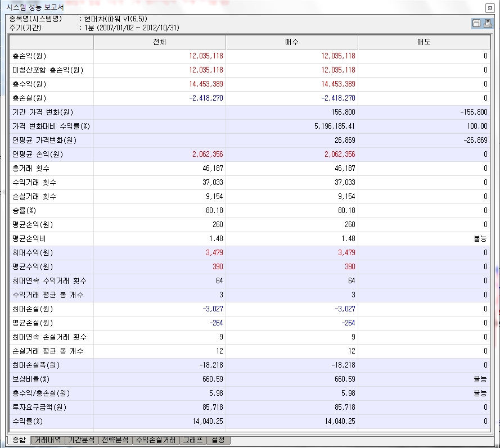Open the 설정 tab

pyautogui.click(x=218, y=440)
